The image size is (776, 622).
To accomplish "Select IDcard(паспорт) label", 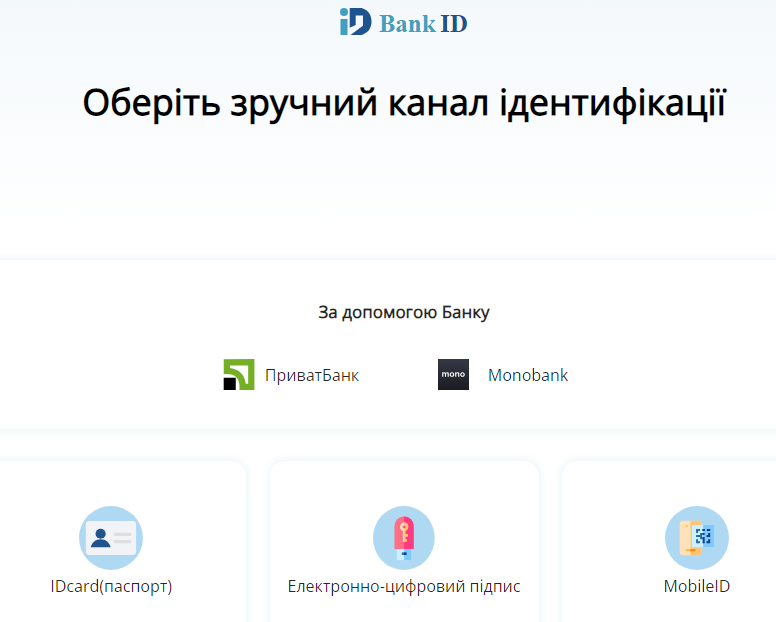I will point(111,586).
